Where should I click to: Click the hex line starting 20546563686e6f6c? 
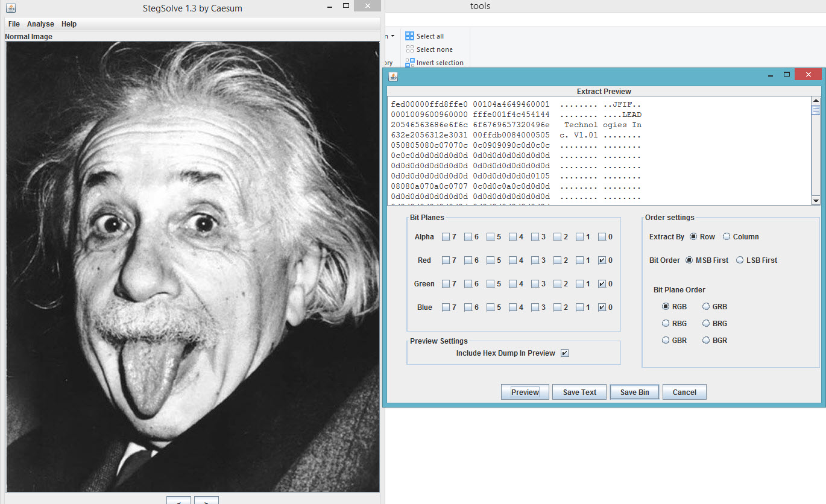(x=516, y=125)
